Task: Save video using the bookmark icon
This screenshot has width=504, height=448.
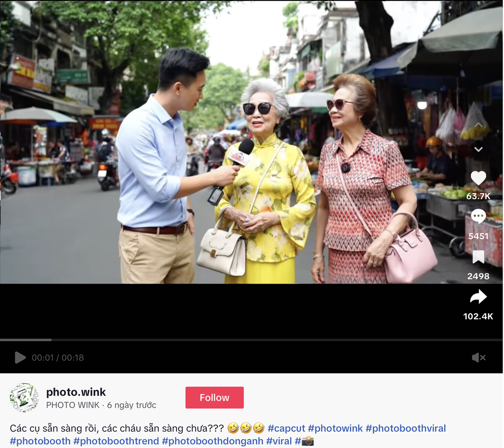Action: pyautogui.click(x=478, y=257)
